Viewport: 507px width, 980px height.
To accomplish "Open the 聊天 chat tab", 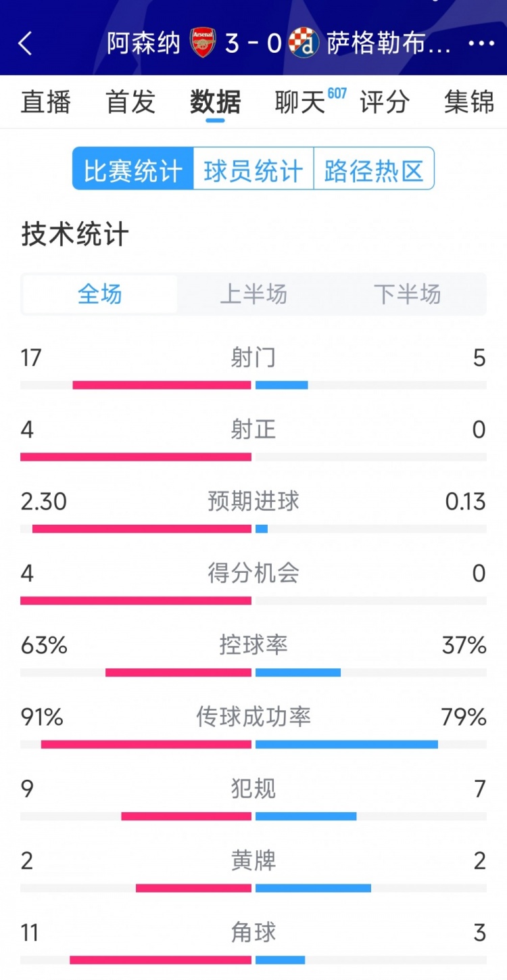I will pos(300,102).
